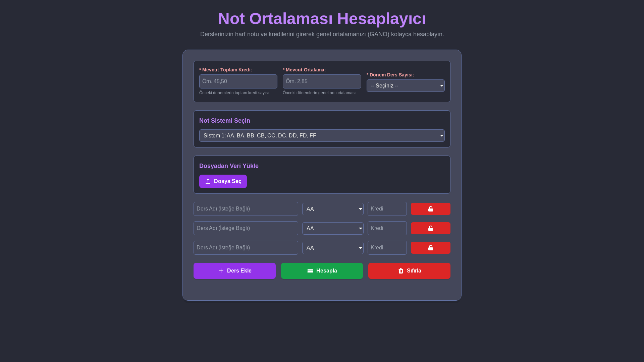The width and height of the screenshot is (644, 362).
Task: Click the Ders Ekle button
Action: (234, 271)
